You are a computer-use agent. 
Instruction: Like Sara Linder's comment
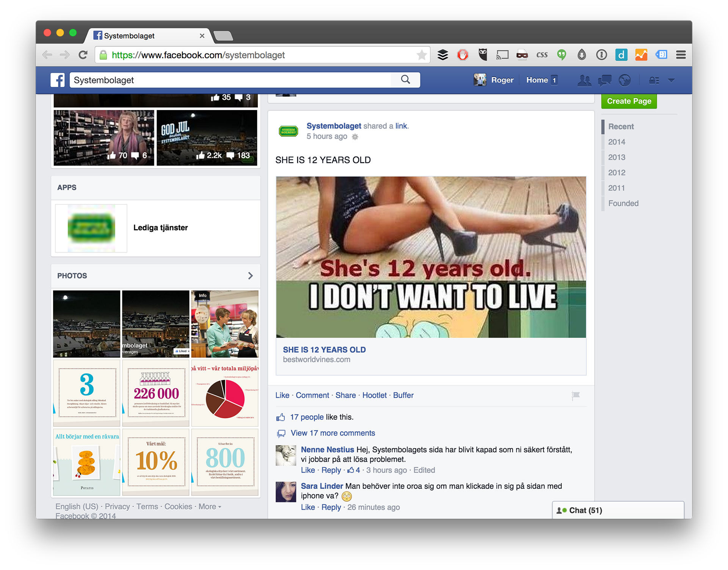(x=308, y=507)
